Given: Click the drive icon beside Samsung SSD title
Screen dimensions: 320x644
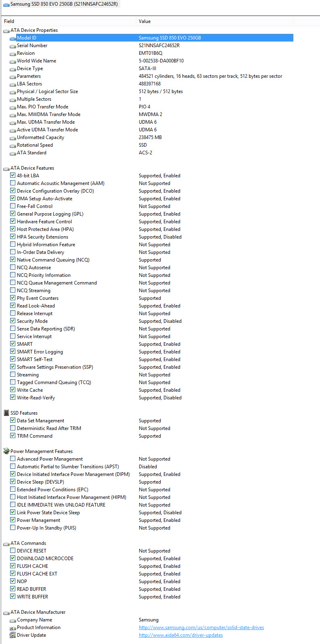Looking at the screenshot, I should coord(6,4).
